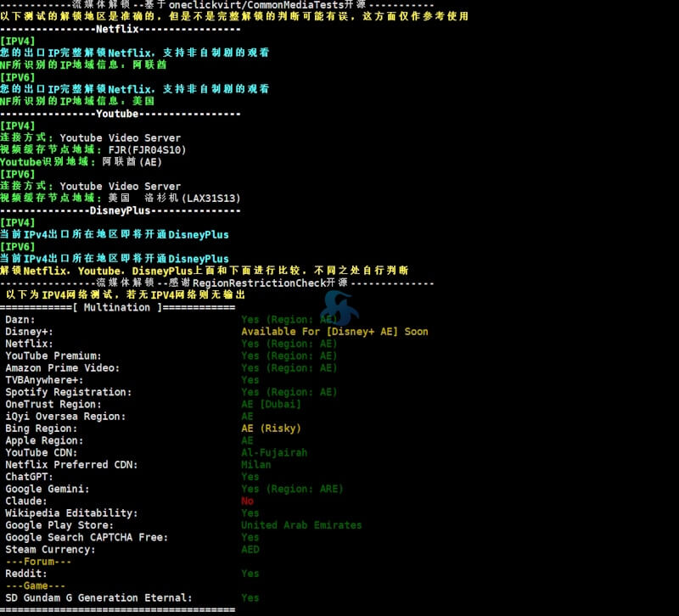Viewport: 679px width, 616px height.
Task: Select the Youtube section header line
Action: [120, 114]
